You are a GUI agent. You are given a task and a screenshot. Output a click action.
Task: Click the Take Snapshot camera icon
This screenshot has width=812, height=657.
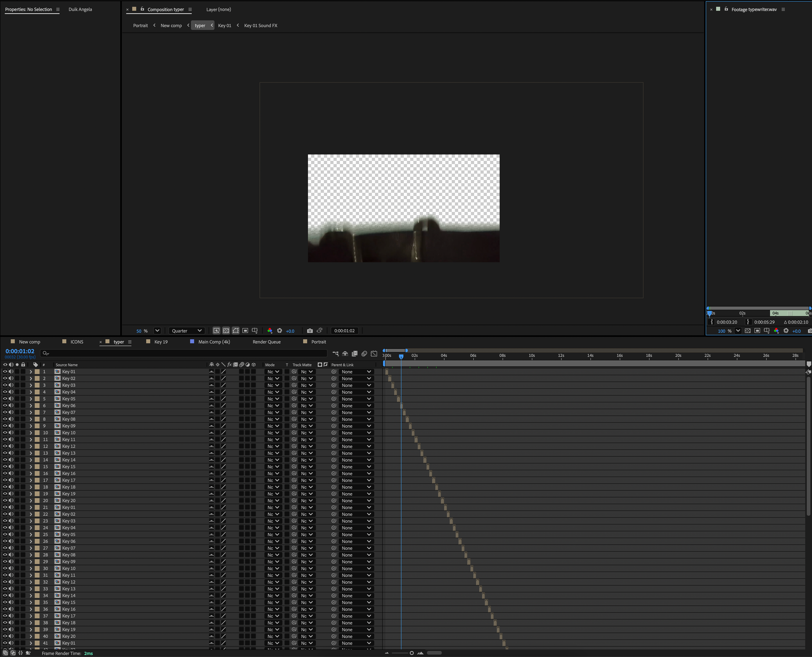click(310, 330)
